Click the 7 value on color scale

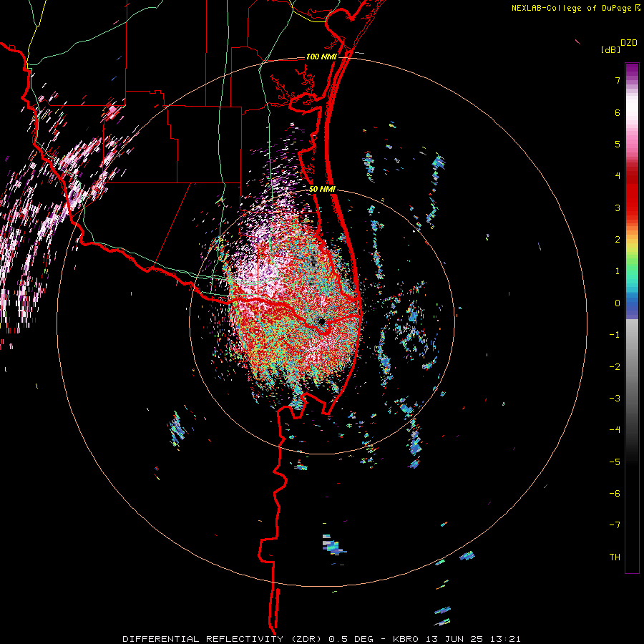(618, 80)
